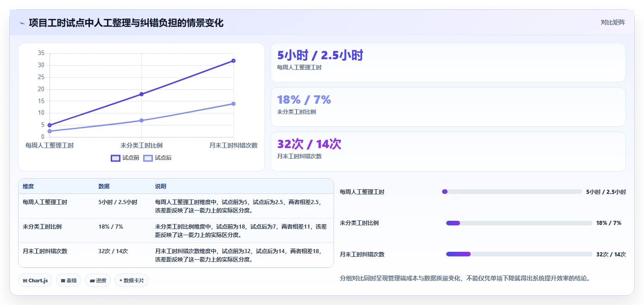This screenshot has width=644, height=305.
Task: Click the 18% / 7% table data cell
Action: pyautogui.click(x=111, y=227)
